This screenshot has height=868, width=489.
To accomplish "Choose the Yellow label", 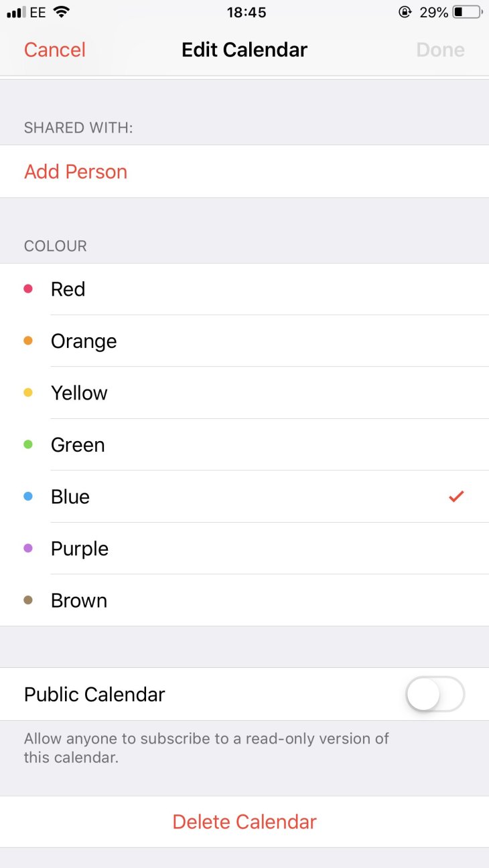I will click(79, 393).
